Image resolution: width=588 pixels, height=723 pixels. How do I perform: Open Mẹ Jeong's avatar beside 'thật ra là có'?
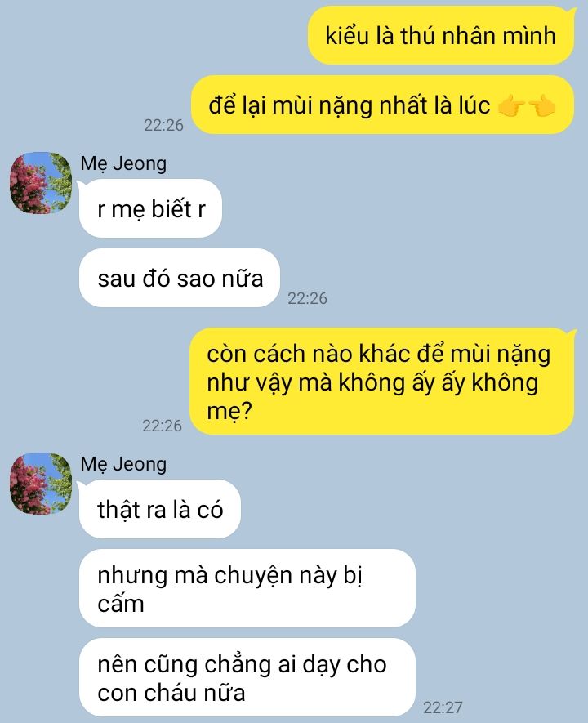pos(41,484)
